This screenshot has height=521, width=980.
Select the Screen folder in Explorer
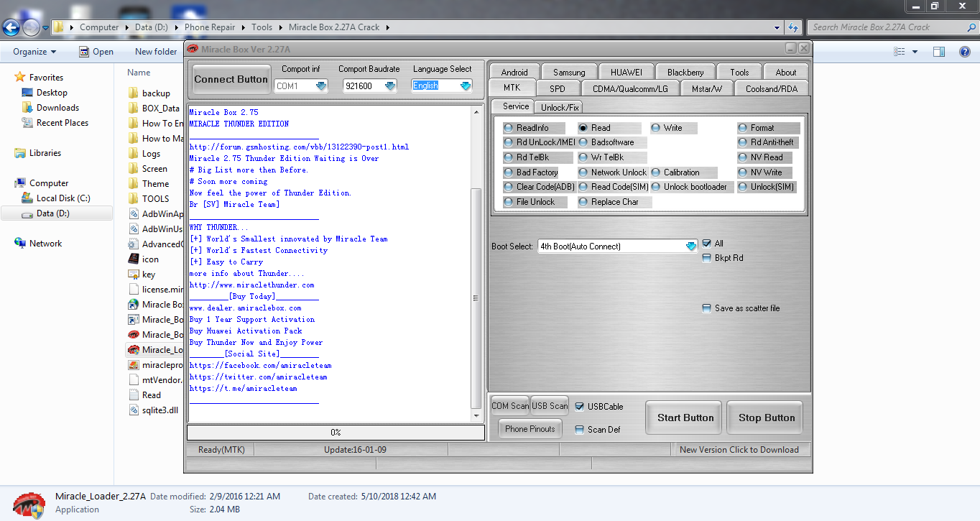coord(147,169)
